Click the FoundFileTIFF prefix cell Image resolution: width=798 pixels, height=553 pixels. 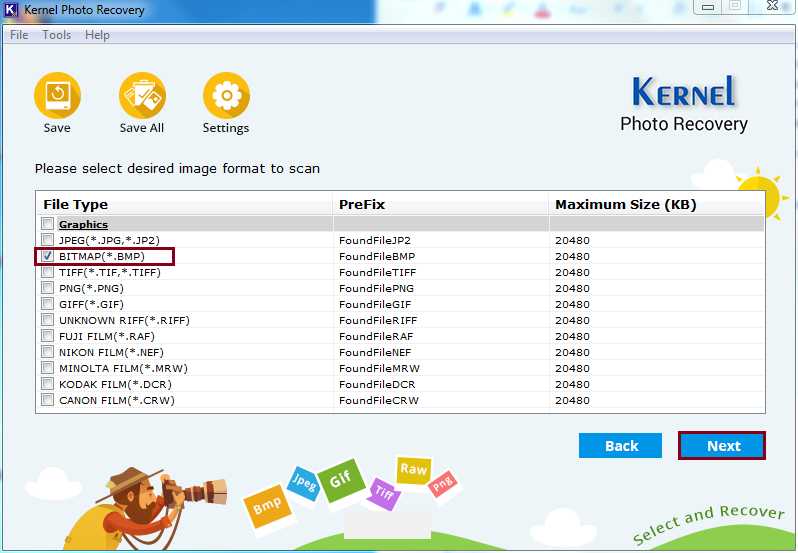click(x=377, y=272)
